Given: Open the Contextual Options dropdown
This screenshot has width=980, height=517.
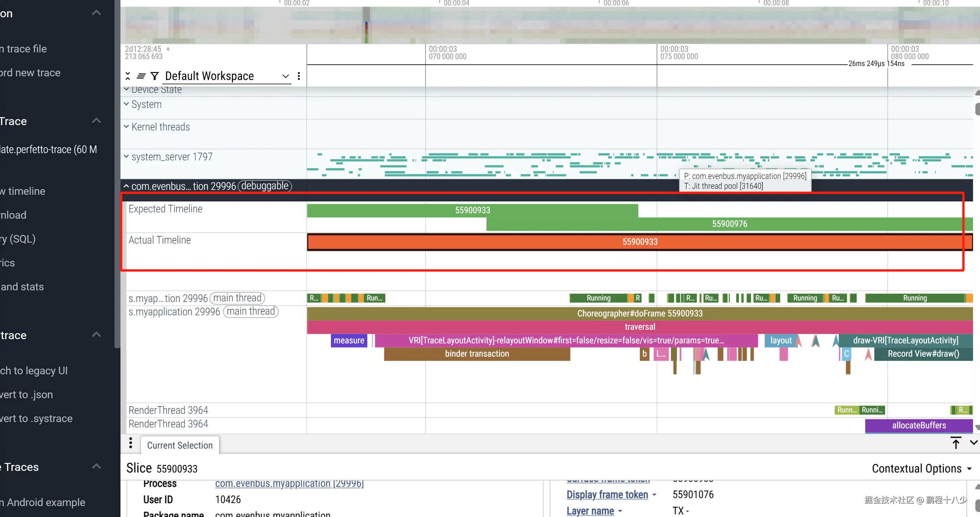Looking at the screenshot, I should tap(921, 468).
